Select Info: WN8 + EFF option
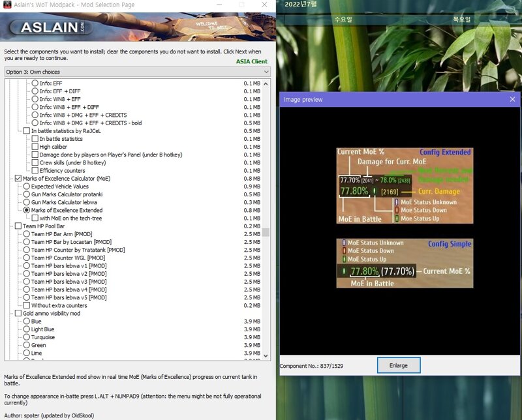Viewport: 522px width, 420px height. pos(35,99)
